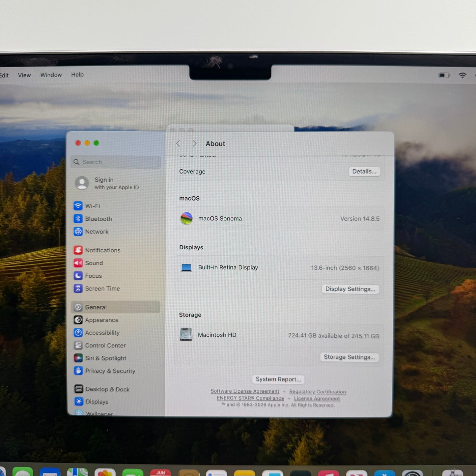Go back with the left chevron
This screenshot has width=476, height=476.
pyautogui.click(x=178, y=144)
